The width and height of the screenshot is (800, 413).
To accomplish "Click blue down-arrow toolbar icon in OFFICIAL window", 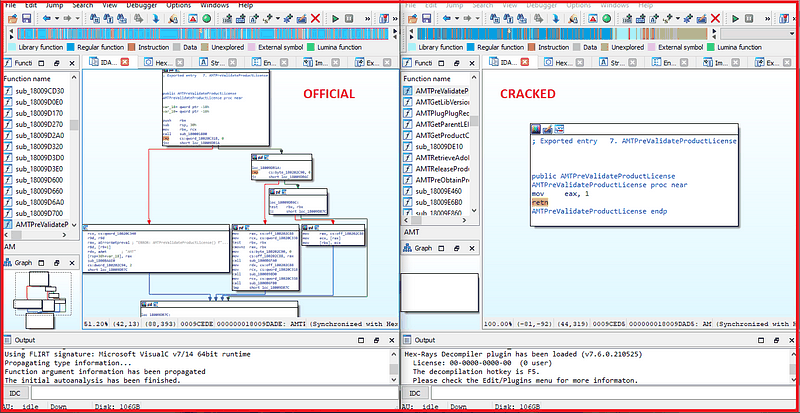I will coord(155,19).
